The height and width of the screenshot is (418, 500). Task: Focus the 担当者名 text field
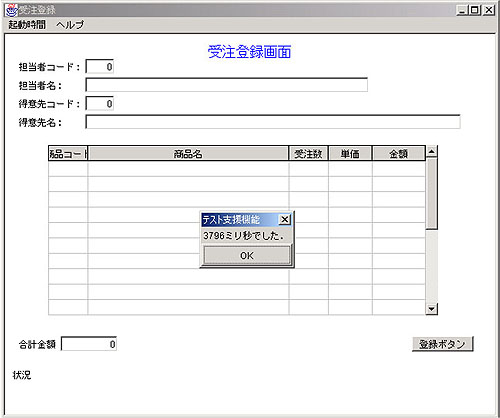pyautogui.click(x=227, y=85)
